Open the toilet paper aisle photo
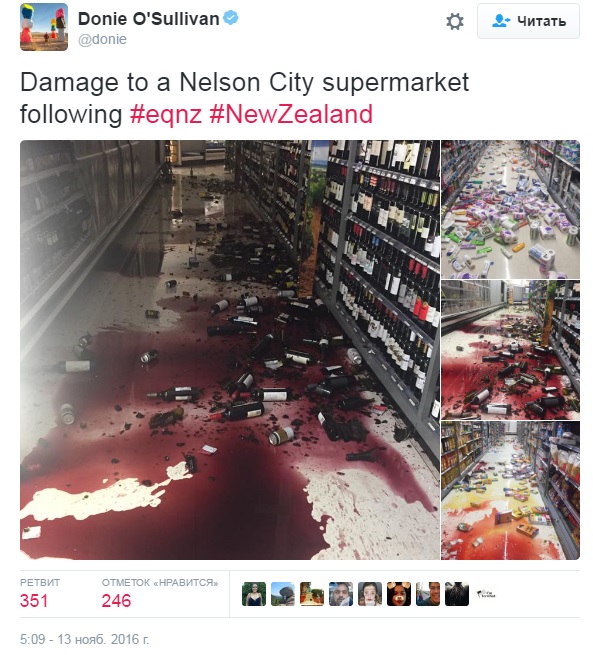The image size is (593, 655). [x=510, y=209]
